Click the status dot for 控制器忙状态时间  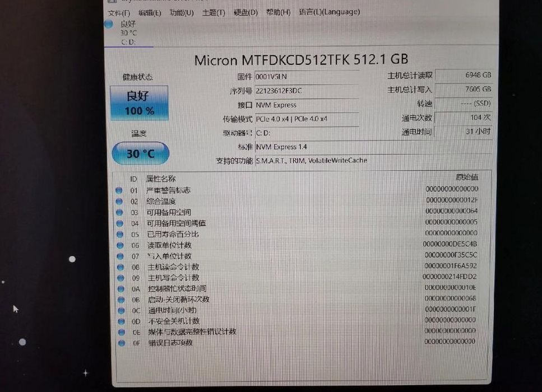tap(121, 289)
